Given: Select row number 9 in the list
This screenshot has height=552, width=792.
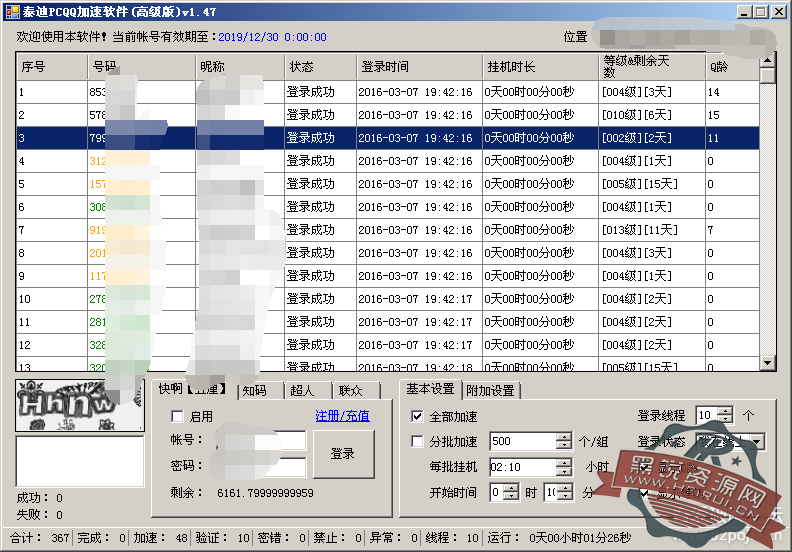Looking at the screenshot, I should point(388,276).
